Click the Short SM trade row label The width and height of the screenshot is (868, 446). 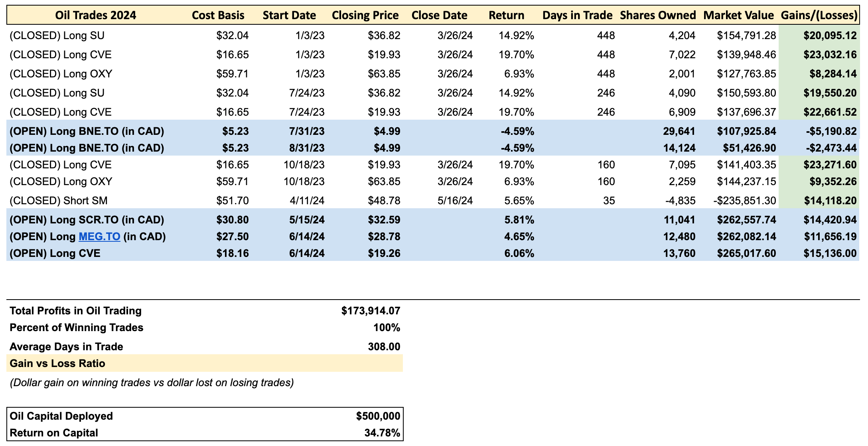59,200
